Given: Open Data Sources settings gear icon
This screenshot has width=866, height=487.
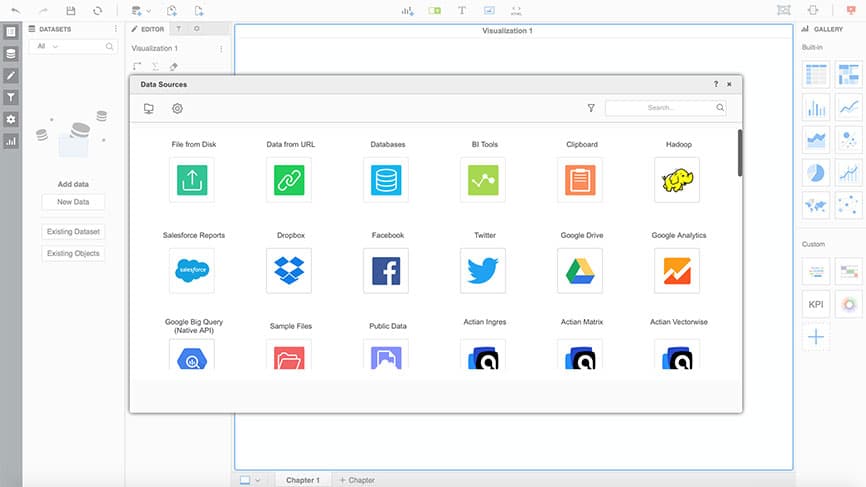Looking at the screenshot, I should tap(177, 108).
